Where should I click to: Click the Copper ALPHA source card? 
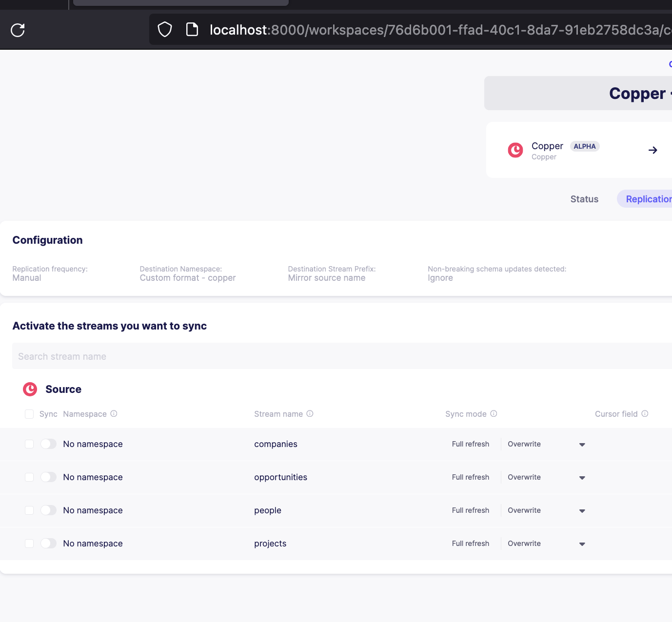pos(579,150)
